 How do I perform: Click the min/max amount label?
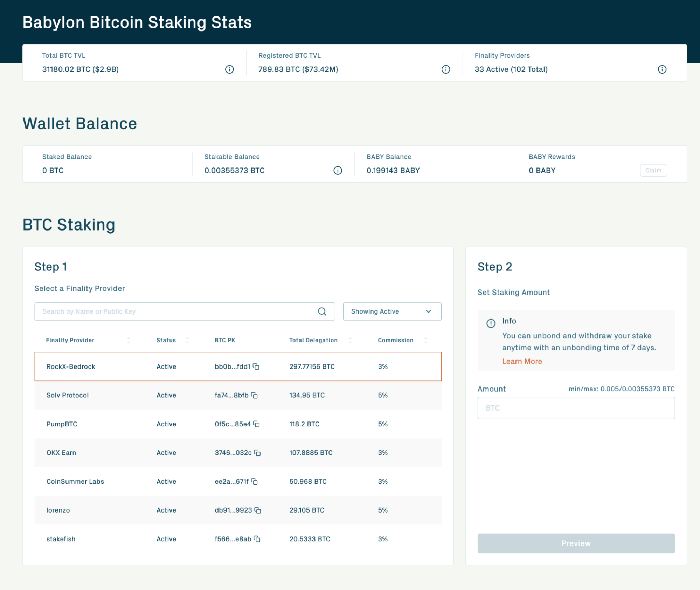[622, 389]
